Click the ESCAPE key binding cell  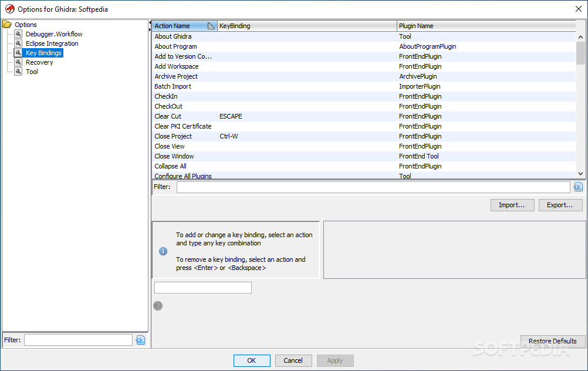tap(307, 116)
